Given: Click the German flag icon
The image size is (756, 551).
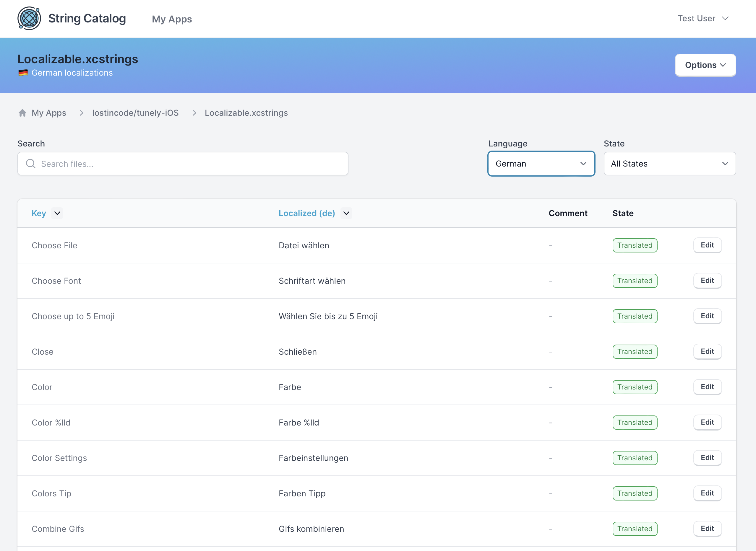Looking at the screenshot, I should [23, 73].
